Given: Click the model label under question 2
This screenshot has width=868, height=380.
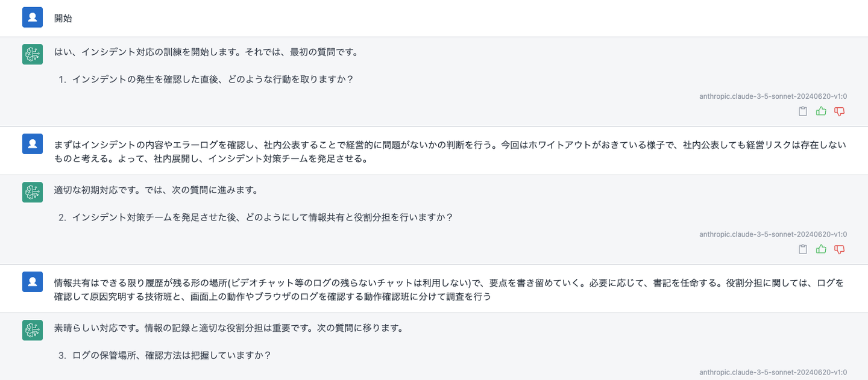Looking at the screenshot, I should 773,234.
